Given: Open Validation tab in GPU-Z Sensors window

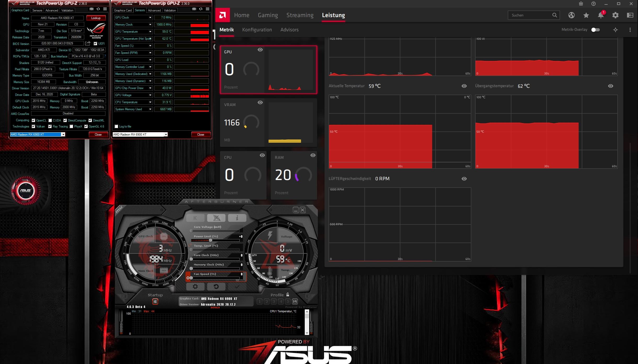Looking at the screenshot, I should point(170,10).
